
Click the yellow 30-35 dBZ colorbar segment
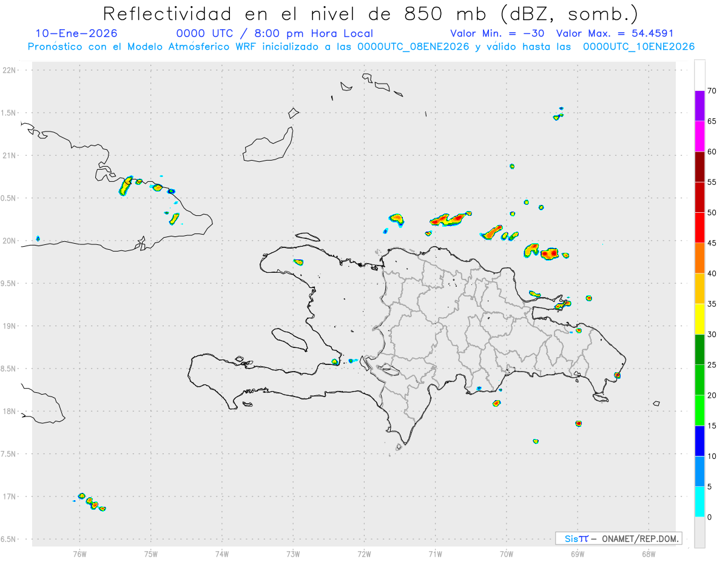[699, 319]
